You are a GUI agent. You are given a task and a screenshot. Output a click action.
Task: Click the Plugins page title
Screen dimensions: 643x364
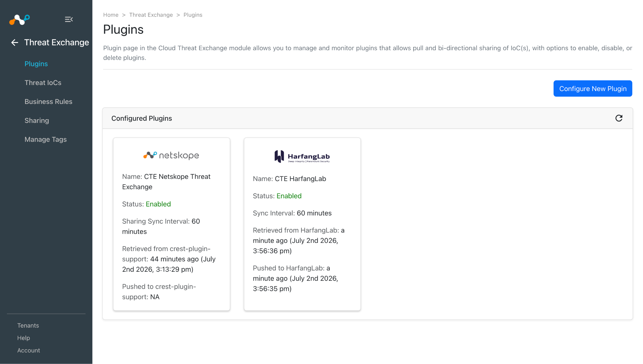[123, 29]
